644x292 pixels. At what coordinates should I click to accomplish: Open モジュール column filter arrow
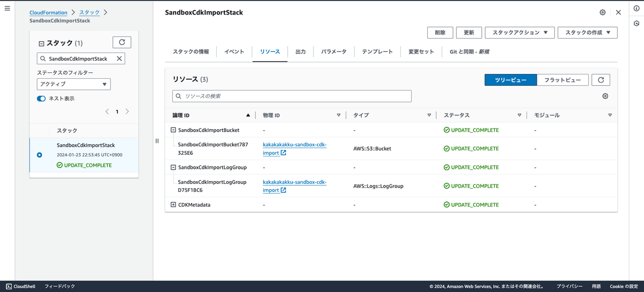point(610,115)
